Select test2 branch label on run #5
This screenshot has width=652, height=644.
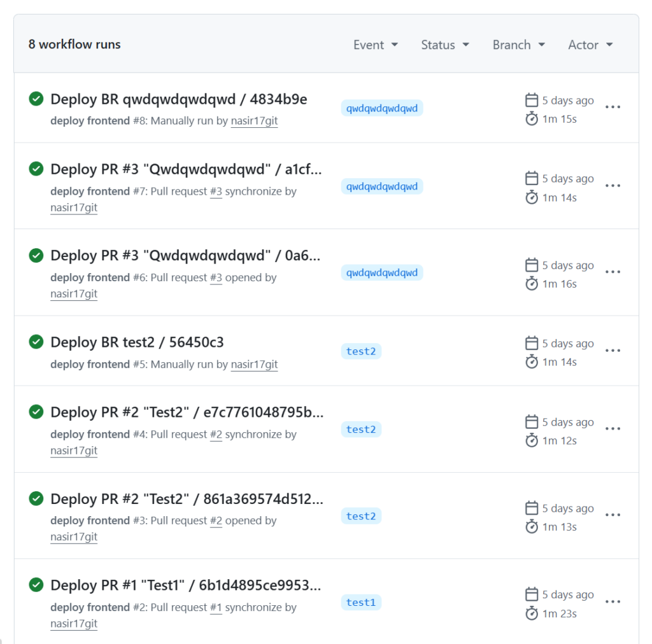tap(361, 351)
